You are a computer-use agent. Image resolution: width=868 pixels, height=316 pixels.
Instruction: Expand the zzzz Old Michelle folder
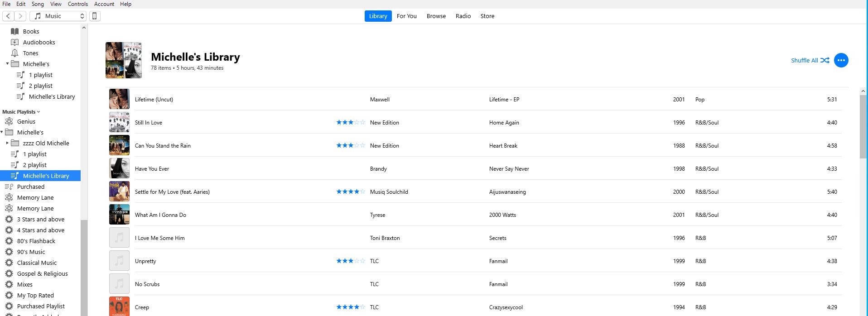pos(7,143)
